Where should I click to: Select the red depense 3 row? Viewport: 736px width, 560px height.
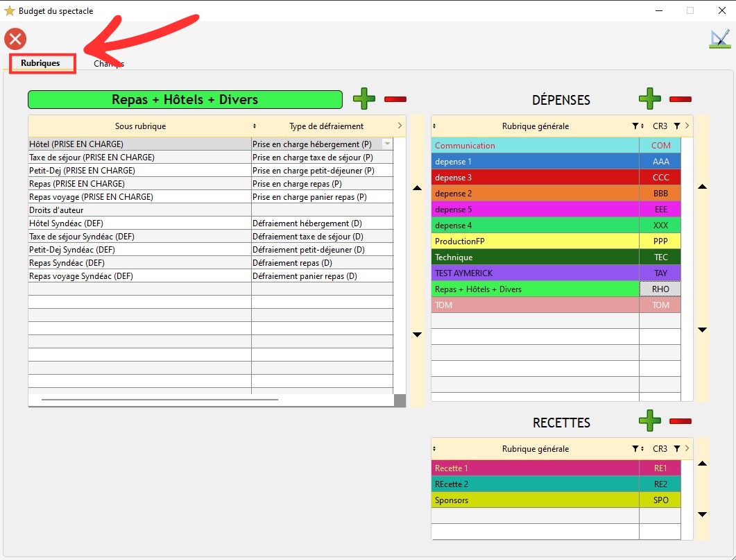[x=535, y=178]
